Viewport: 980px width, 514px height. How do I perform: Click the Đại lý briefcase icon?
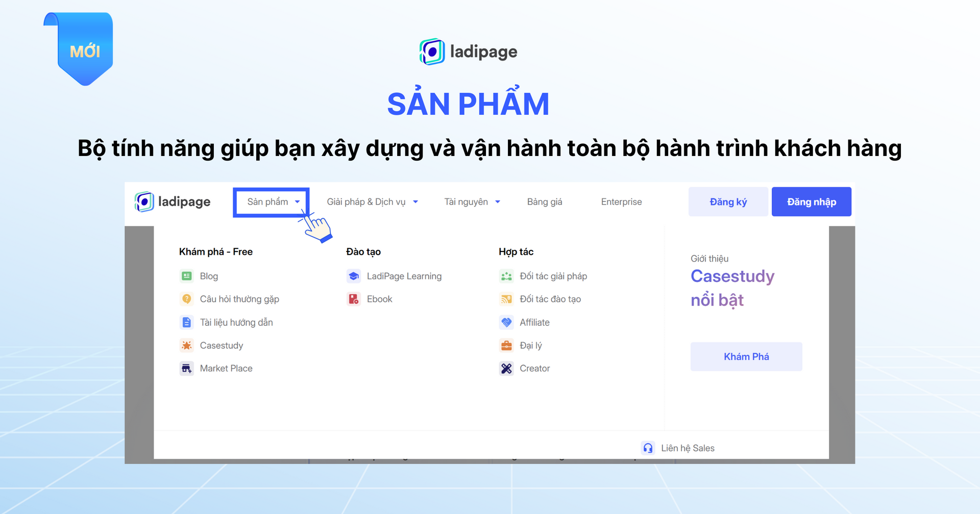click(x=506, y=345)
